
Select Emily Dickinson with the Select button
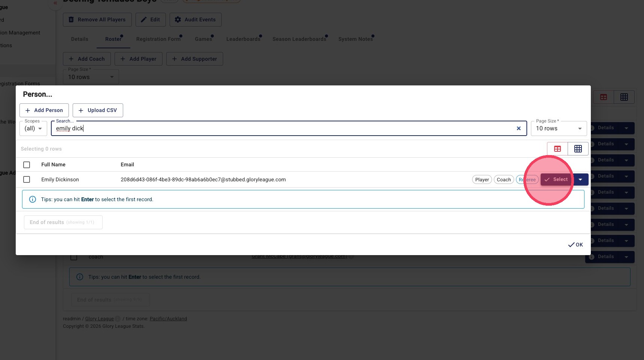556,179
